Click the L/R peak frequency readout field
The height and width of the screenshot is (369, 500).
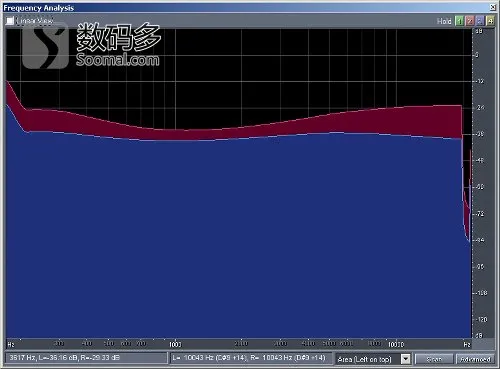pos(251,358)
